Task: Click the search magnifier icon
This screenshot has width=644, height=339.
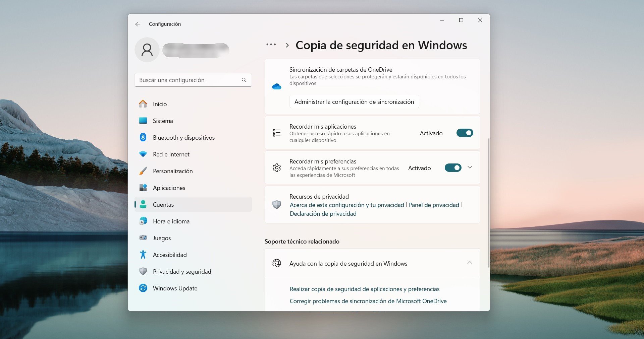Action: point(244,80)
